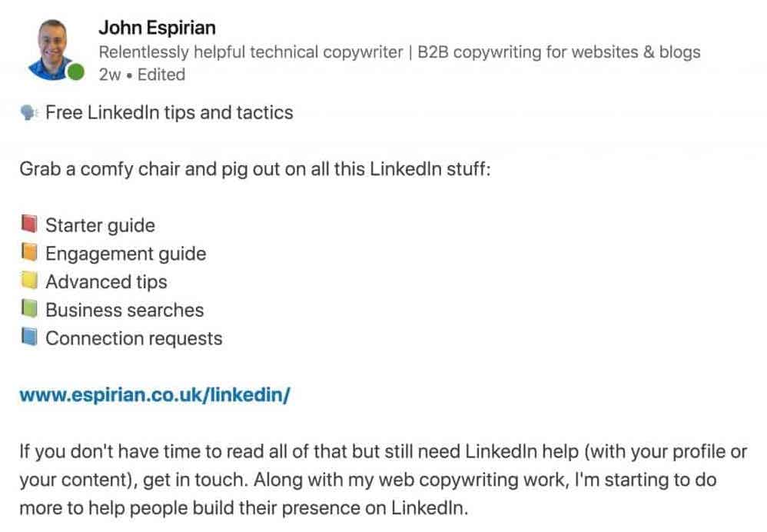Click the "2w • Edited" timestamp
Screen dimensions: 767x532
click(x=141, y=75)
